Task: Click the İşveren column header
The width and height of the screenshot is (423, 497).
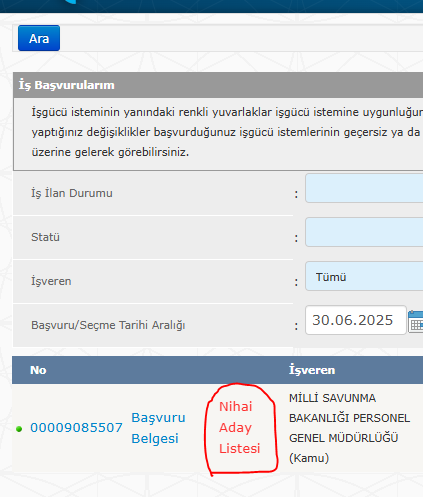Action: coord(312,370)
